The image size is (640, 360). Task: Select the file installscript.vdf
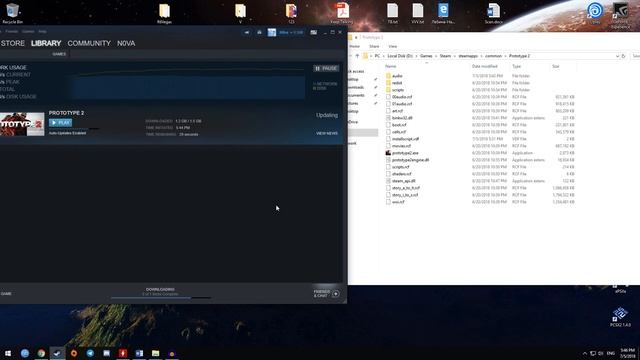point(405,139)
